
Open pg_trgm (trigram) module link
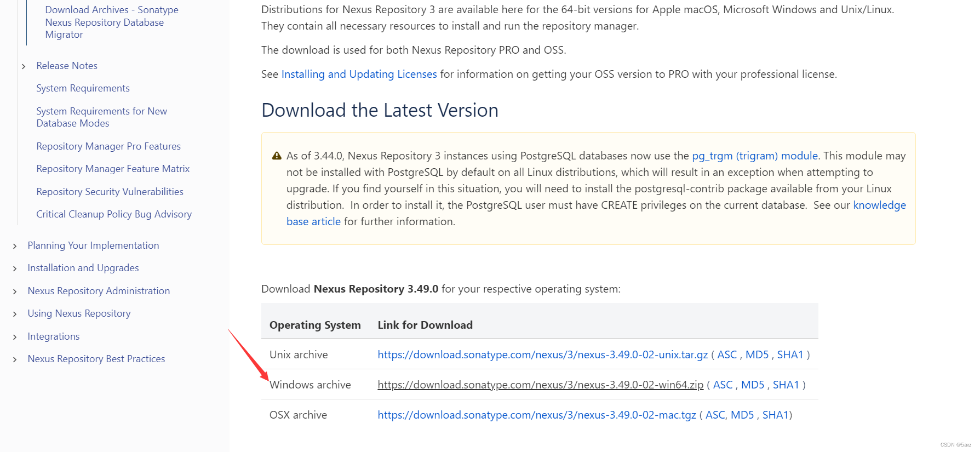coord(755,156)
